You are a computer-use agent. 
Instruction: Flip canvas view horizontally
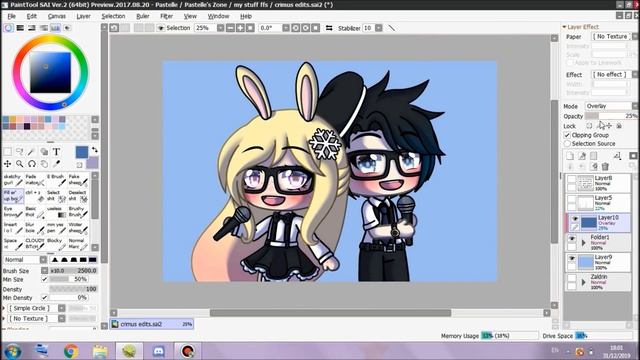click(x=329, y=28)
